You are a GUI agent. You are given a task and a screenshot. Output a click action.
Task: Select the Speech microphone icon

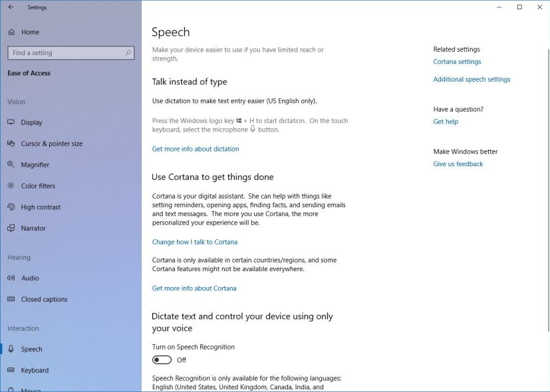(x=11, y=349)
